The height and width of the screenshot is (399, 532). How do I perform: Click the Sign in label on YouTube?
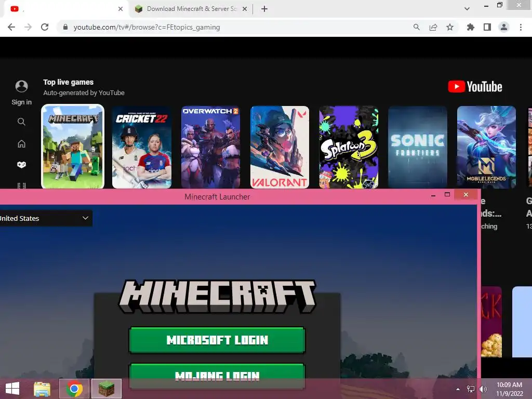(21, 102)
